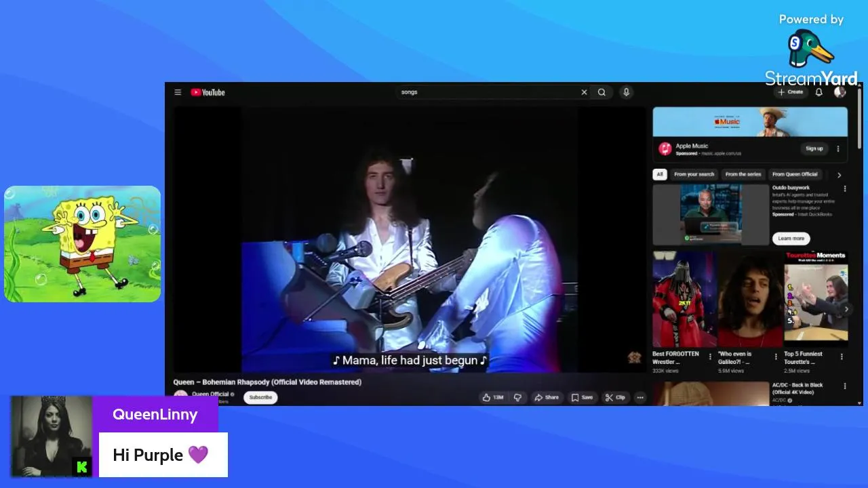Click the Queen crest watermark on the video
868x488 pixels.
click(x=634, y=358)
